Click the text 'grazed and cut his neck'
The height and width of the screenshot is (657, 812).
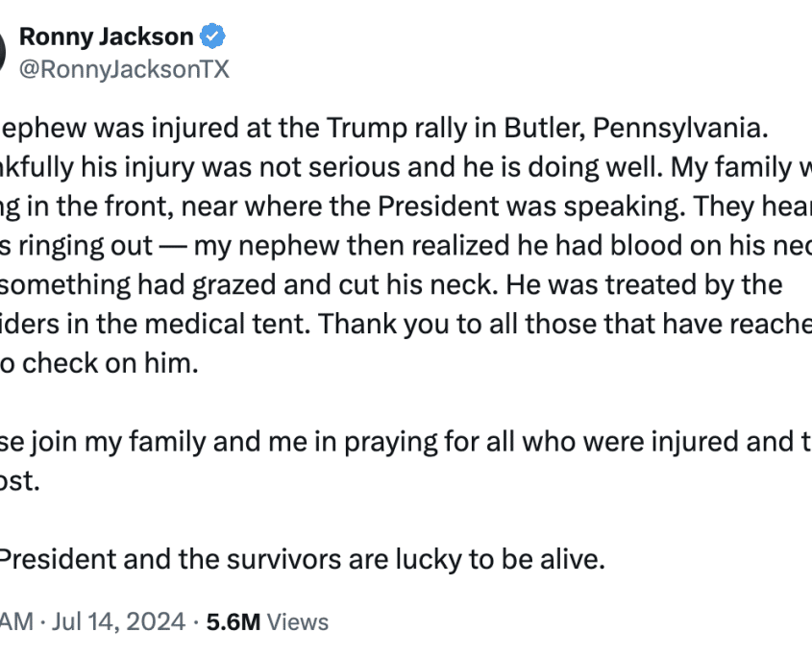coord(342,284)
